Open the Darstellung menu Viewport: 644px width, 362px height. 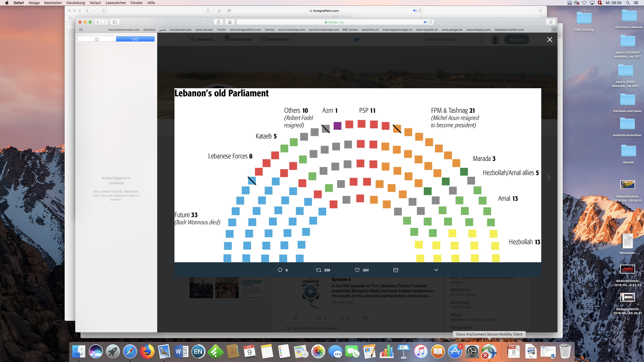pos(75,3)
